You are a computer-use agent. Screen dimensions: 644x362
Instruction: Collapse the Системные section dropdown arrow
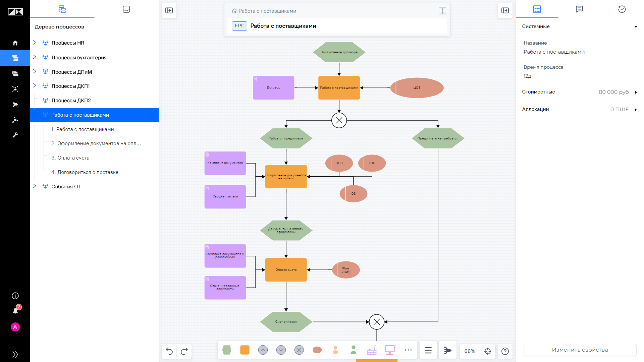636,26
